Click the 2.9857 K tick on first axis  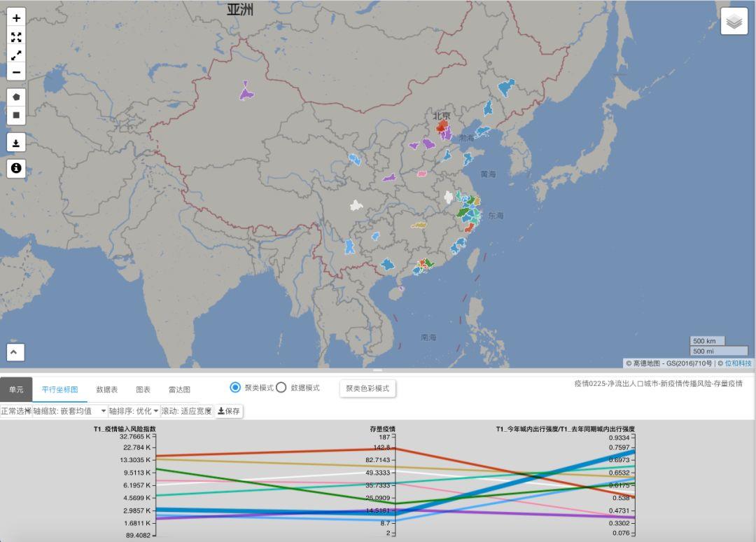pyautogui.click(x=137, y=510)
